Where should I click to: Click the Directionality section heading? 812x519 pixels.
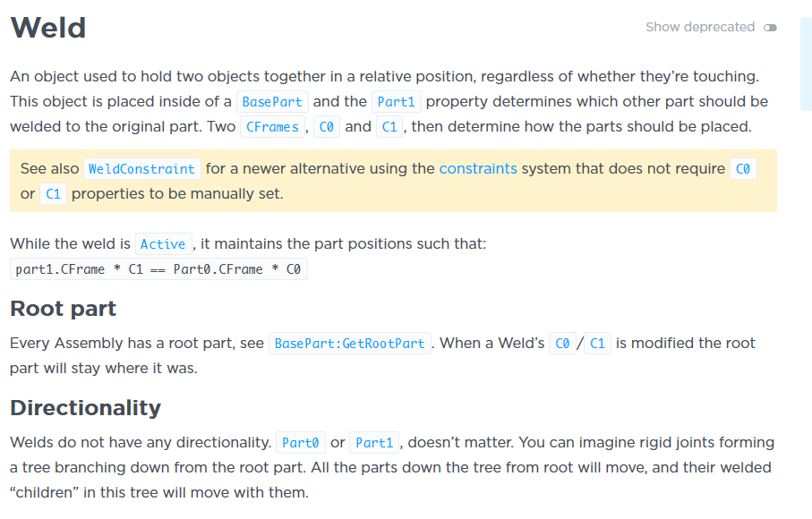coord(85,407)
